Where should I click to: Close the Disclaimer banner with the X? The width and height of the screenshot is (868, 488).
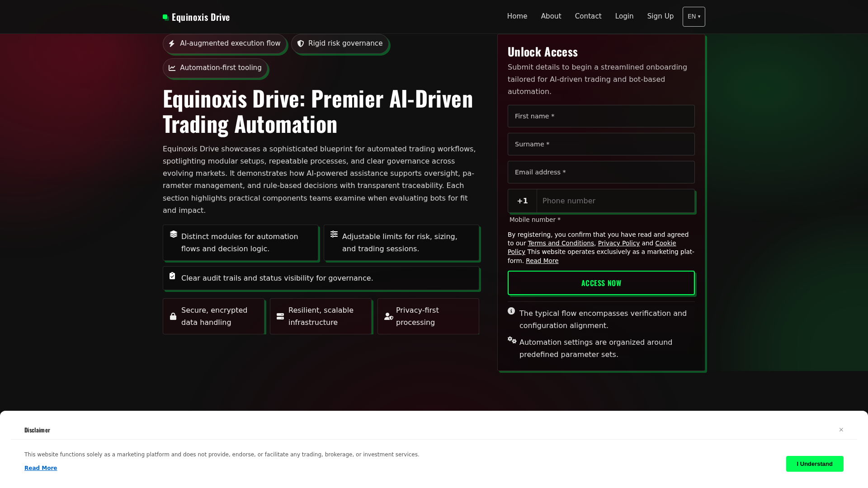click(x=841, y=430)
